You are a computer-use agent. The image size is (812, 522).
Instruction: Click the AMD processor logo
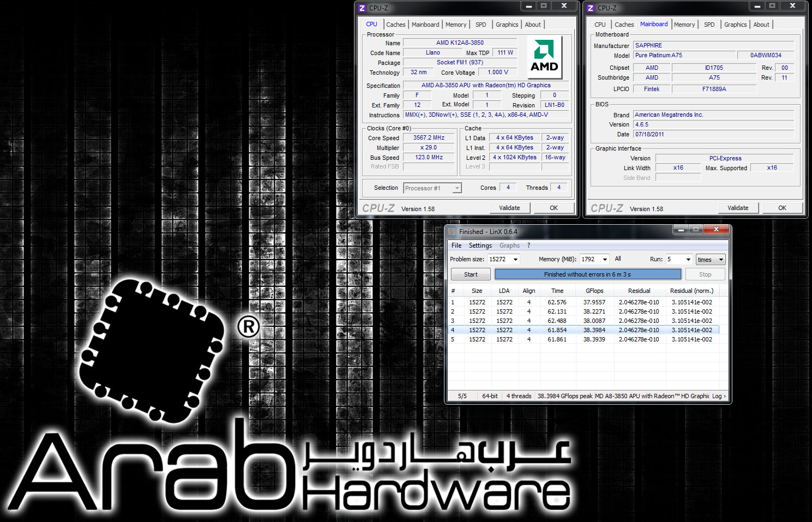[x=544, y=57]
